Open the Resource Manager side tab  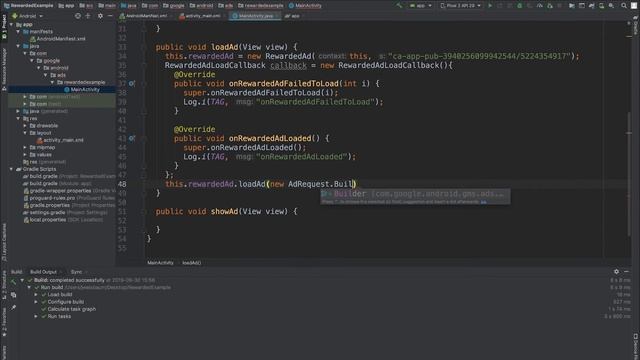[x=4, y=69]
